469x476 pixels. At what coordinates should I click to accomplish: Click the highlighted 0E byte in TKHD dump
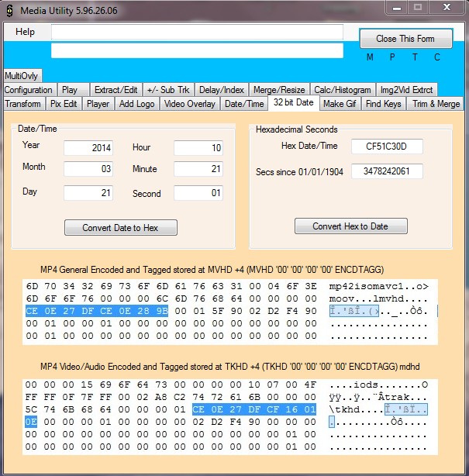[x=31, y=422]
